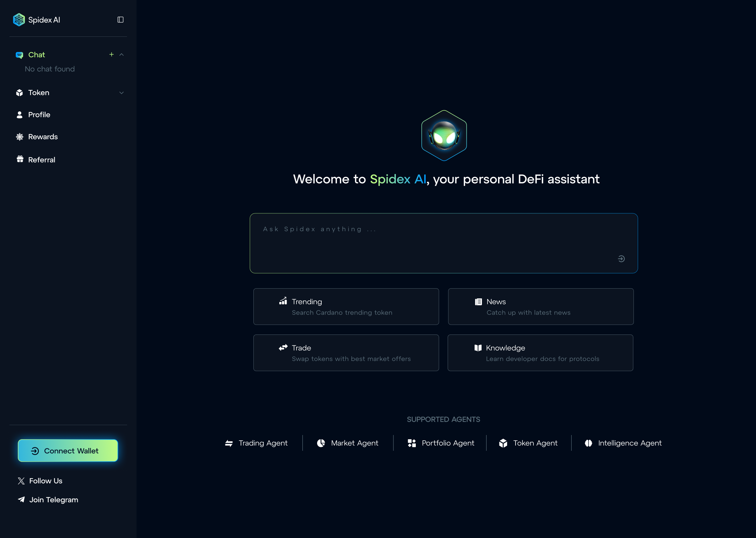Click the Connect Wallet button
The height and width of the screenshot is (538, 756).
(x=68, y=450)
